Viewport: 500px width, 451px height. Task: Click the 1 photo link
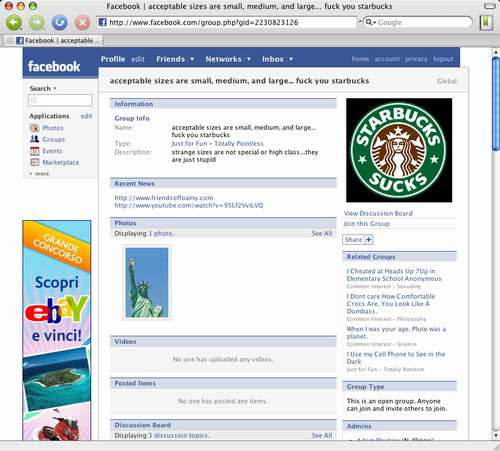tap(161, 233)
